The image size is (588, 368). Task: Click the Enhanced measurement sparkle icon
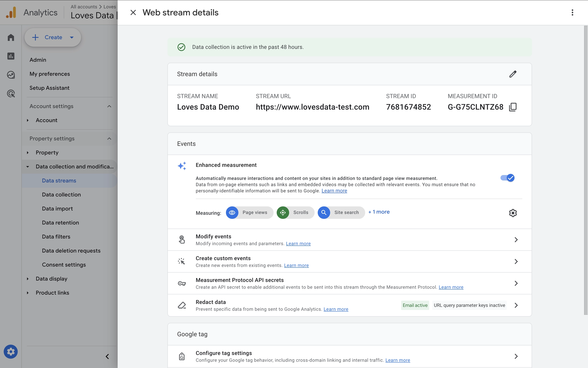pos(182,166)
